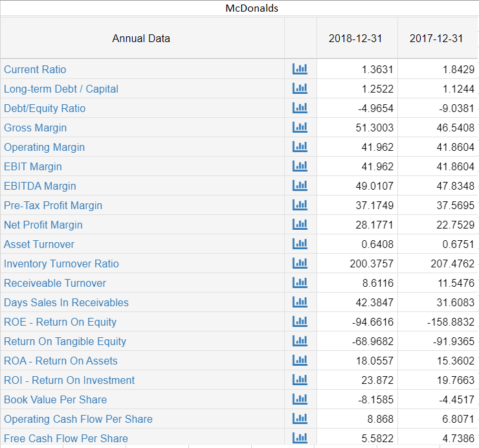Open the Free Cash Flow Per Share link
The width and height of the screenshot is (479, 448).
pyautogui.click(x=65, y=438)
